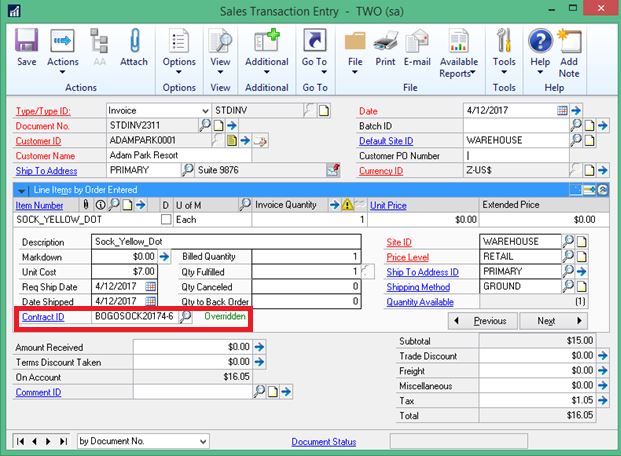Open Available Reports icon
The height and width of the screenshot is (456, 621).
click(x=459, y=41)
